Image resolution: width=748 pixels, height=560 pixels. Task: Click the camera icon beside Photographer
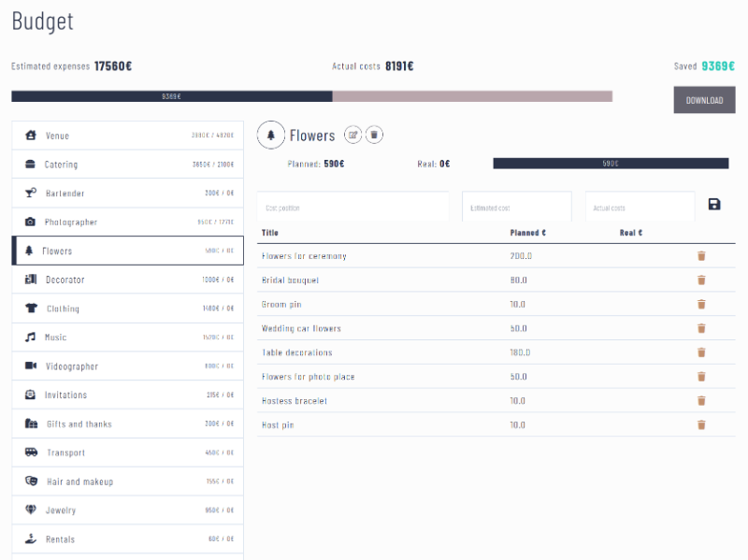point(28,222)
